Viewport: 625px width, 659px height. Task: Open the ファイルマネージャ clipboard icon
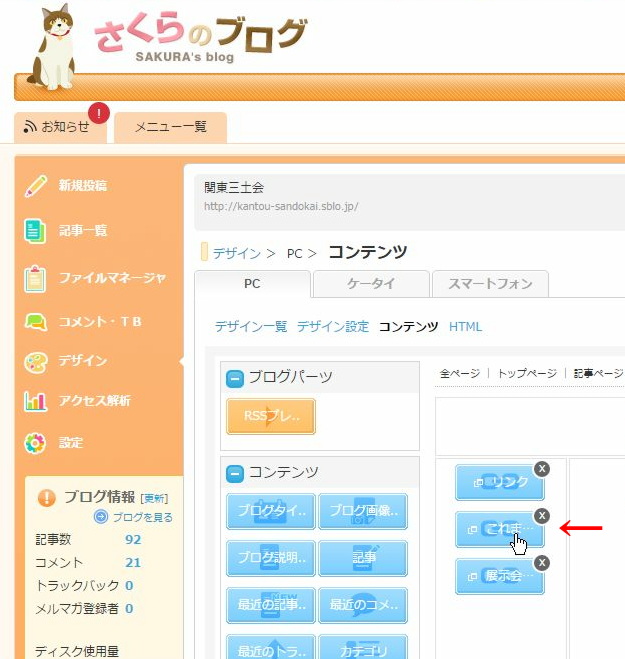coord(36,278)
